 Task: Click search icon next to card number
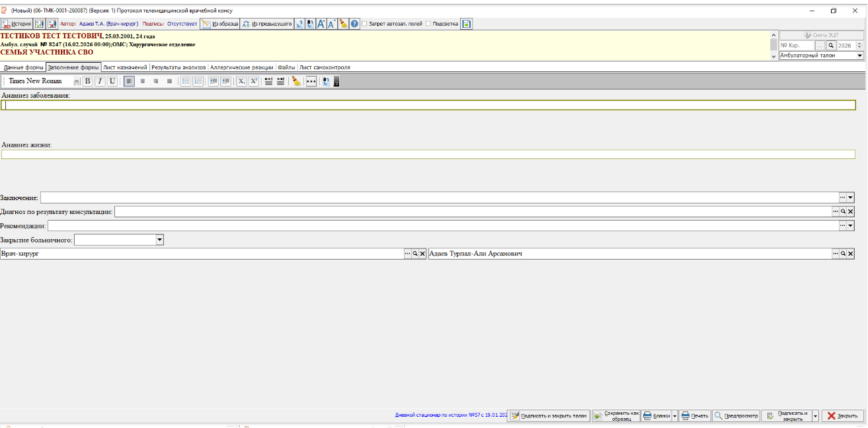[x=831, y=46]
